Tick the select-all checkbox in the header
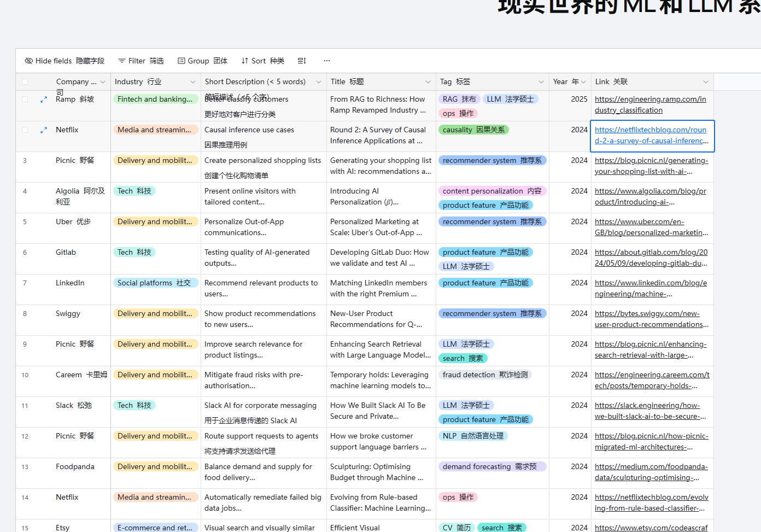This screenshot has width=761, height=532. coord(25,82)
